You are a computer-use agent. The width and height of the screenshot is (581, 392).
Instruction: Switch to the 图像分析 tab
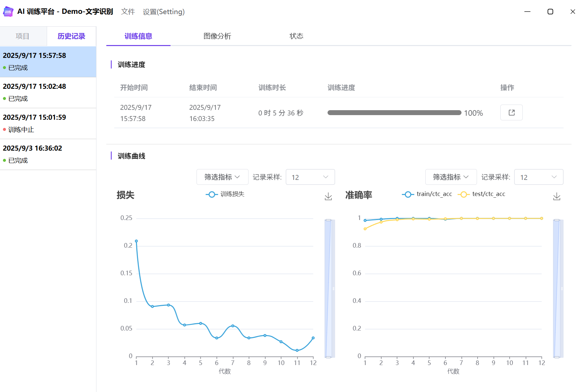pos(217,36)
